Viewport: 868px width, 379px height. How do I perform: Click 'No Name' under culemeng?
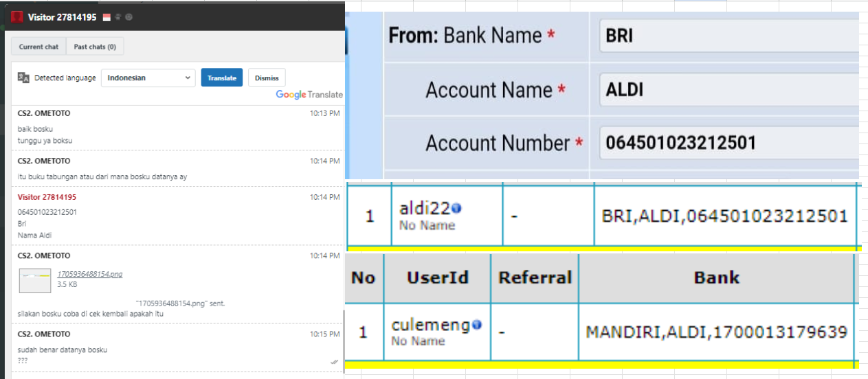tap(418, 341)
